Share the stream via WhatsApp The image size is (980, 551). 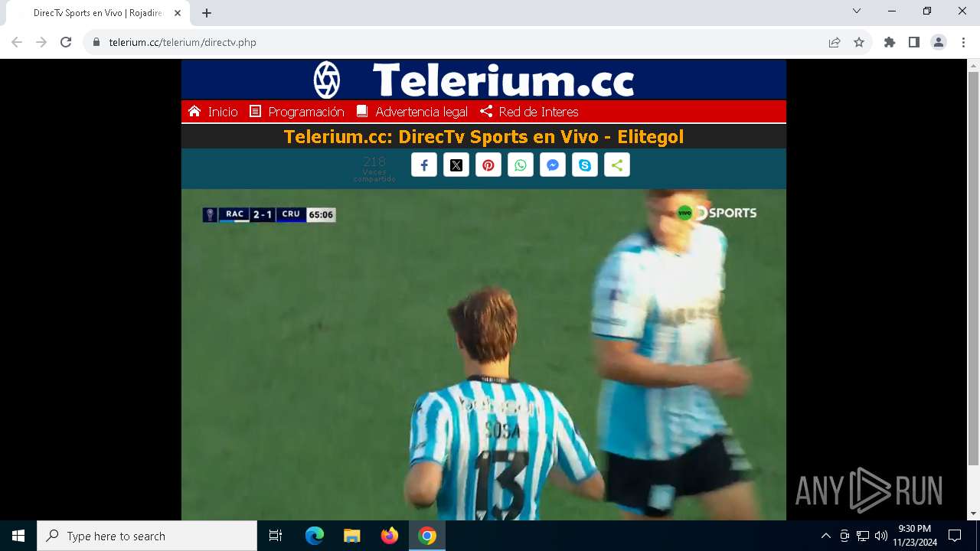tap(521, 165)
